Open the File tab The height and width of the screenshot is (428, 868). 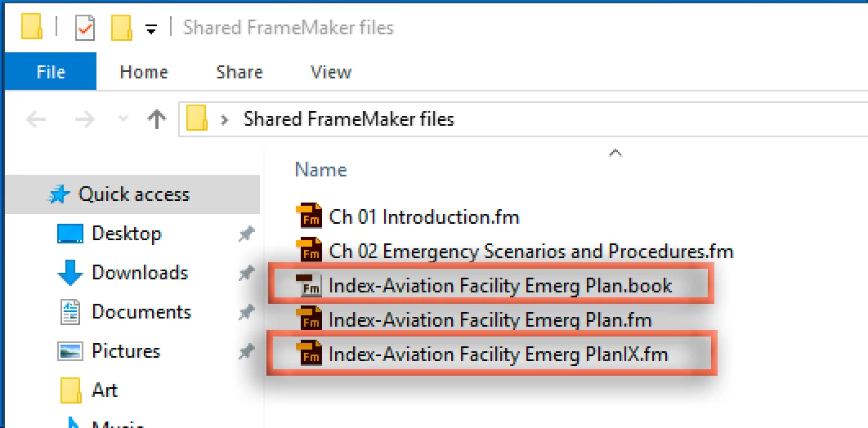pyautogui.click(x=51, y=72)
